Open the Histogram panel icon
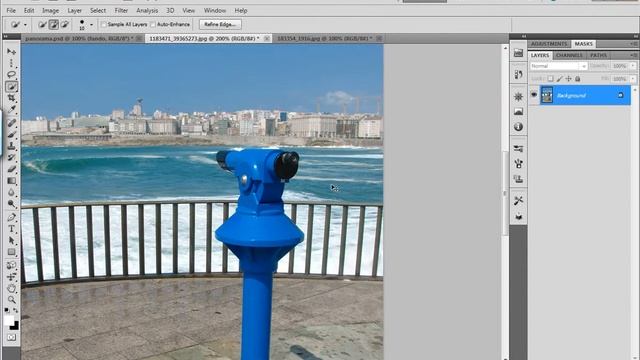Image resolution: width=640 pixels, height=360 pixels. [x=518, y=111]
